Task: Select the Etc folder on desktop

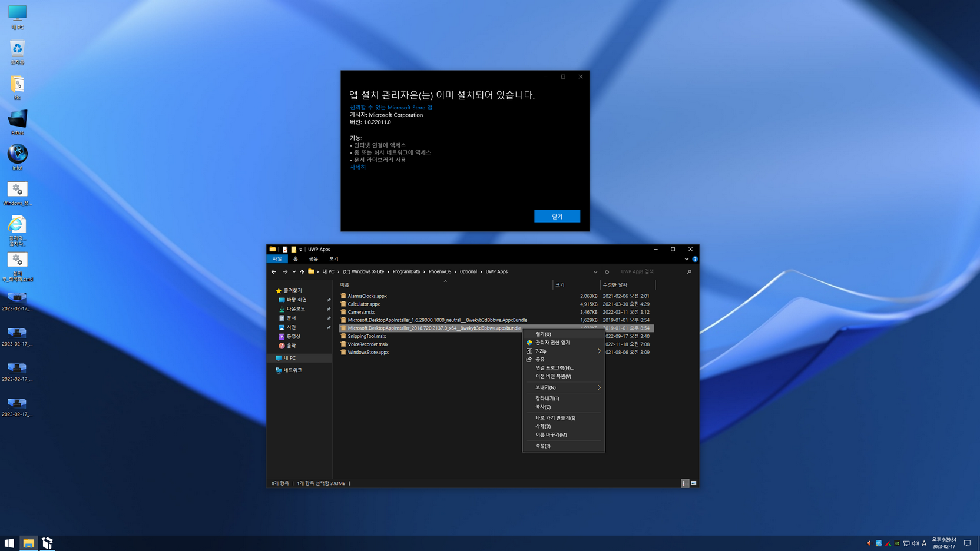Action: point(17,88)
